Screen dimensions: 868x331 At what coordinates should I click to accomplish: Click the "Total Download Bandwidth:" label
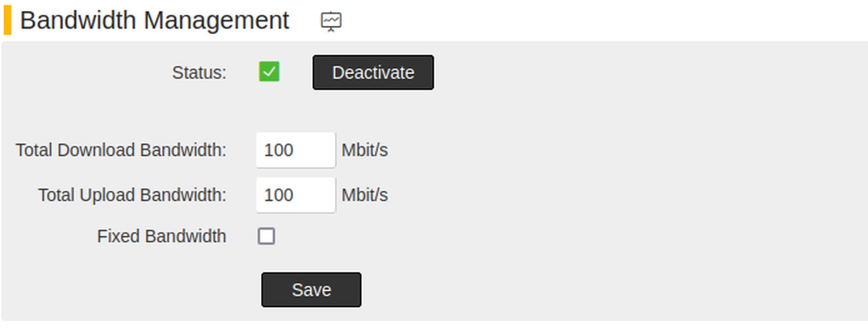pyautogui.click(x=120, y=150)
